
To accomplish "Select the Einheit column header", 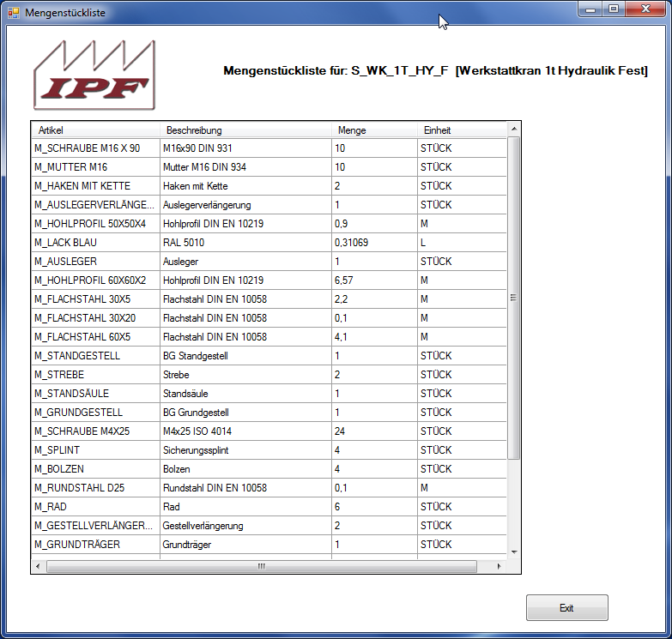I will (x=462, y=130).
